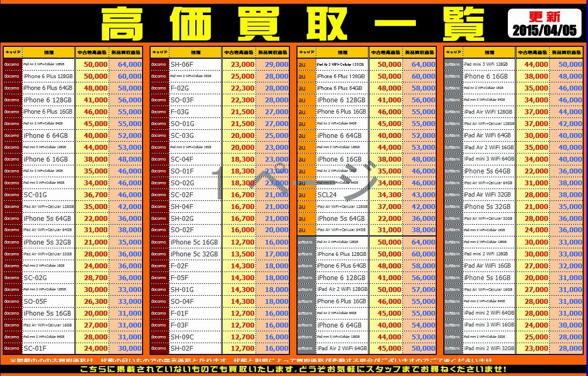Image resolution: width=588 pixels, height=376 pixels.
Task: Select the iPhone 5c 32GB cell
Action: (195, 254)
